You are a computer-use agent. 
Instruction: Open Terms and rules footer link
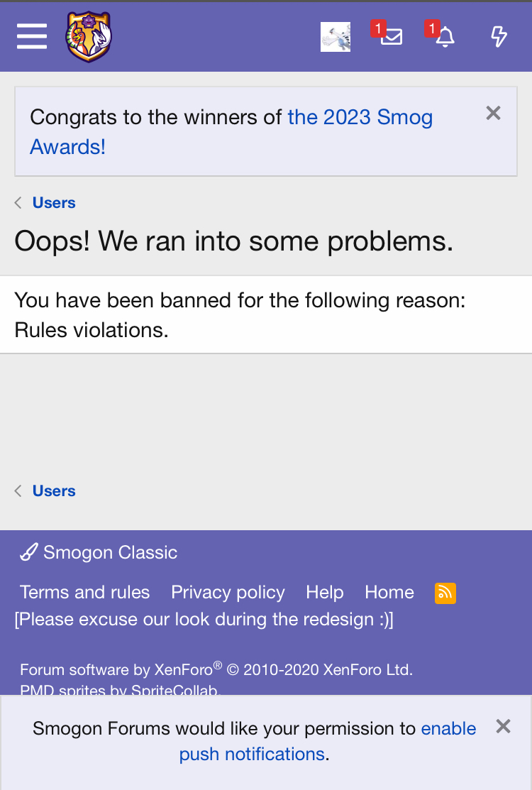pos(84,592)
